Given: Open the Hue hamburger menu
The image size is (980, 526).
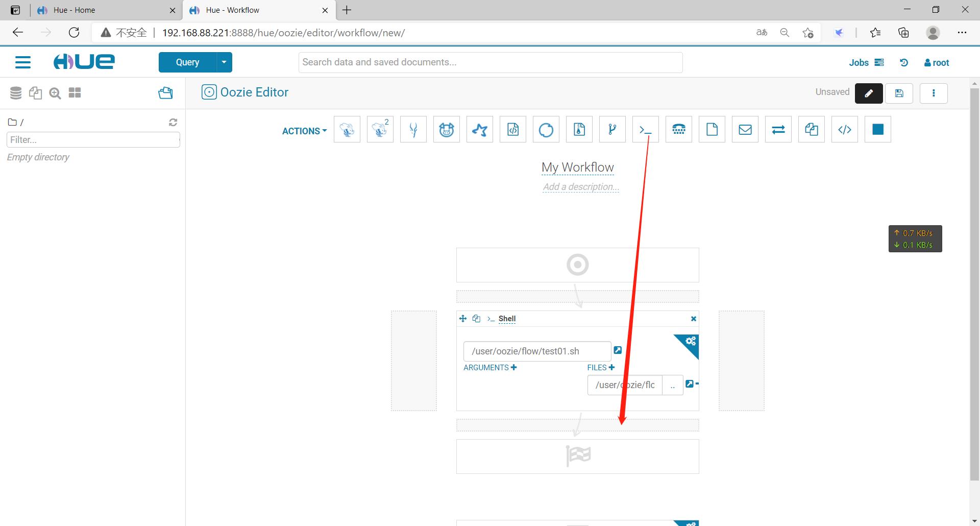Looking at the screenshot, I should (23, 62).
